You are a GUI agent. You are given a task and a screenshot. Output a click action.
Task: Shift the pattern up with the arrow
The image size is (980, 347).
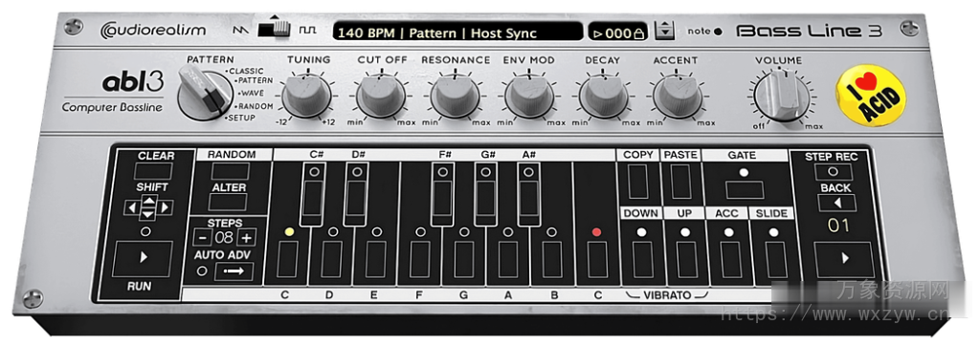coord(148,200)
